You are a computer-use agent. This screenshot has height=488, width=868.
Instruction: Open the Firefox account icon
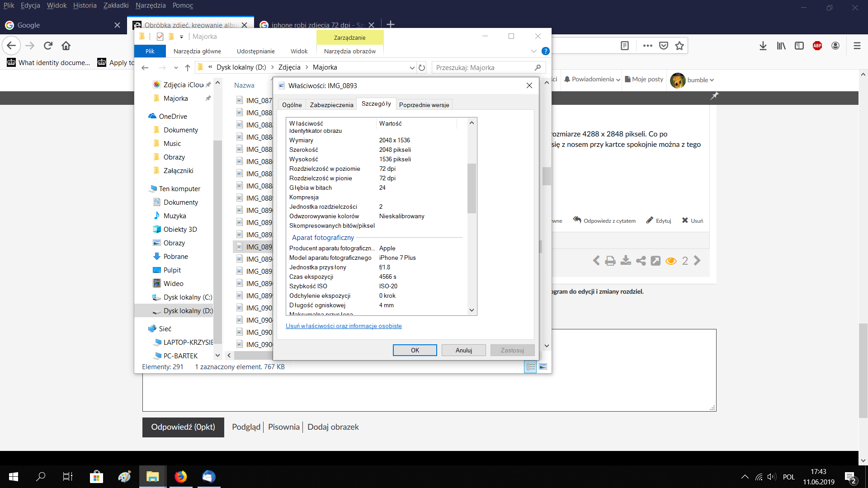[x=835, y=46]
